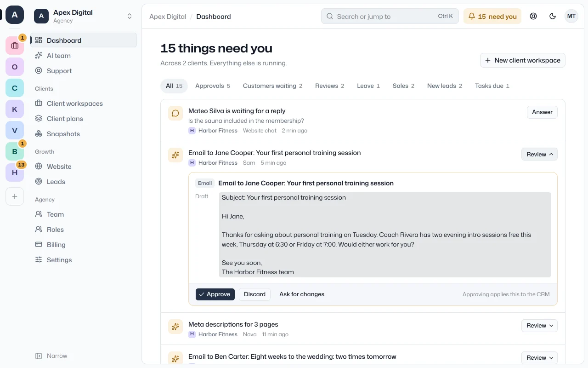Open the MT user avatar menu

pos(571,16)
